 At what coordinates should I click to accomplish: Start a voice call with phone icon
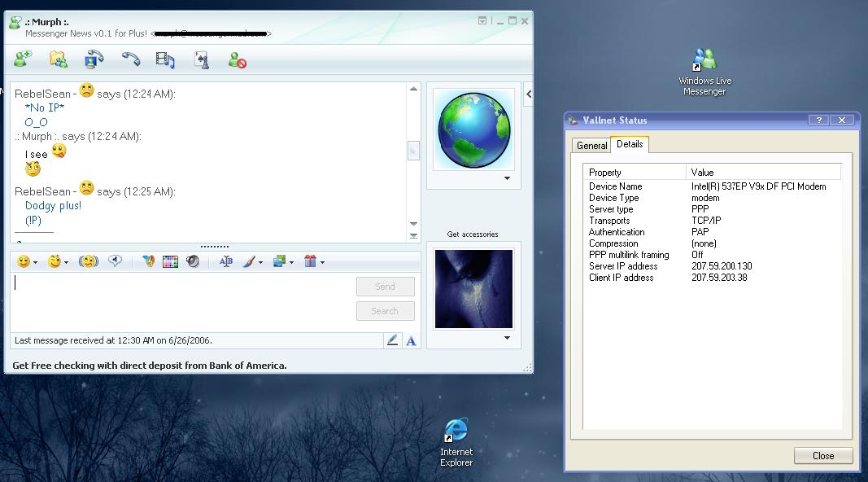pyautogui.click(x=130, y=59)
